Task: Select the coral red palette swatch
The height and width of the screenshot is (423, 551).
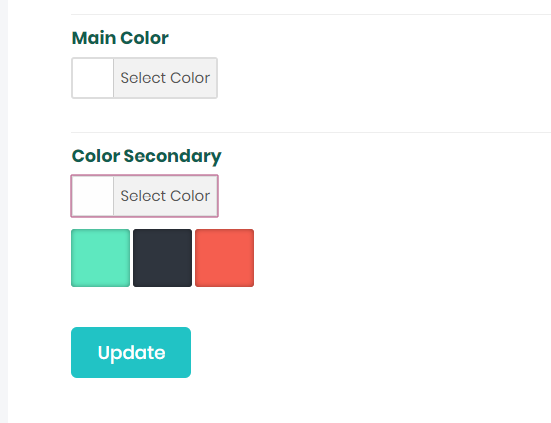Action: coord(225,258)
